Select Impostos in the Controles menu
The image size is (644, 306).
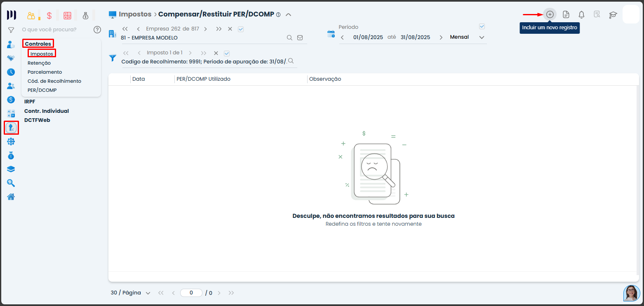click(42, 54)
